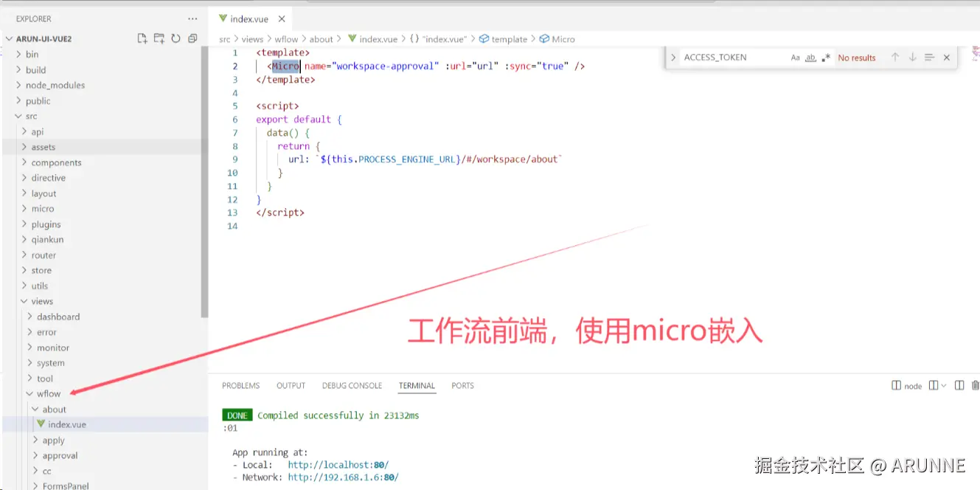This screenshot has width=980, height=490.
Task: Click Vue icon beside index.vue tree row
Action: pos(41,424)
